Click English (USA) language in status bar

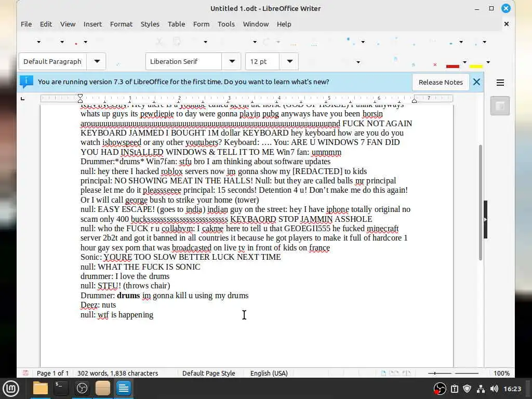click(269, 373)
